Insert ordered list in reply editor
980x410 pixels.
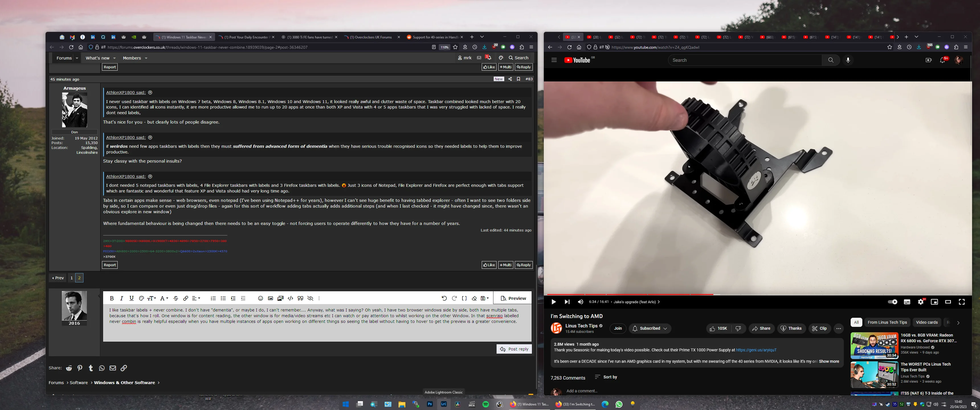pos(213,298)
